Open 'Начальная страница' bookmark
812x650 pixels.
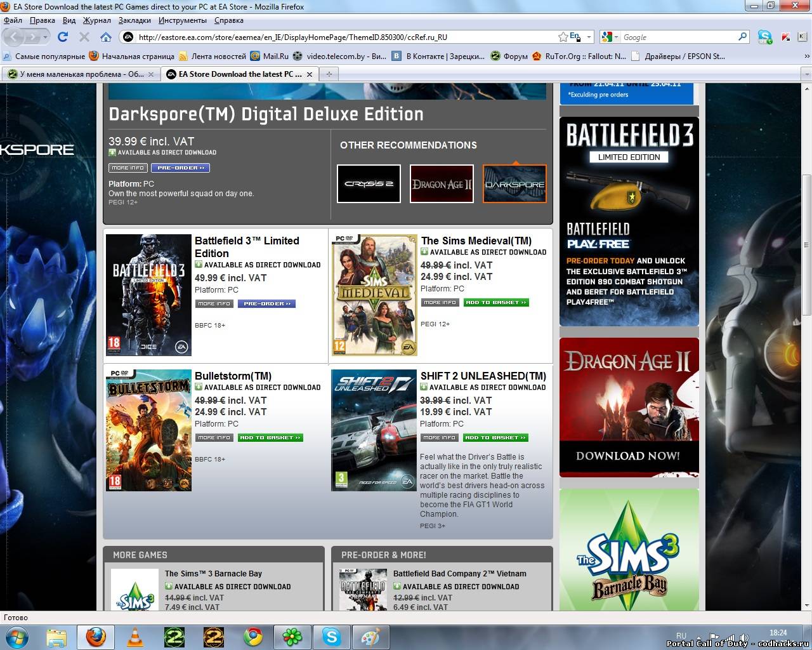click(x=131, y=56)
